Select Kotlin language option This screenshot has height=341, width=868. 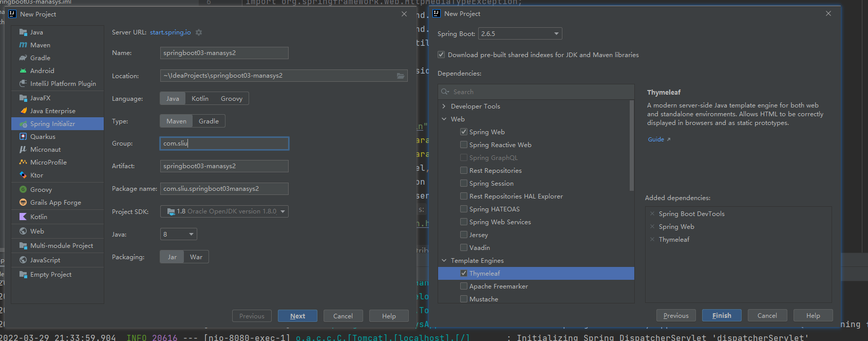click(200, 98)
